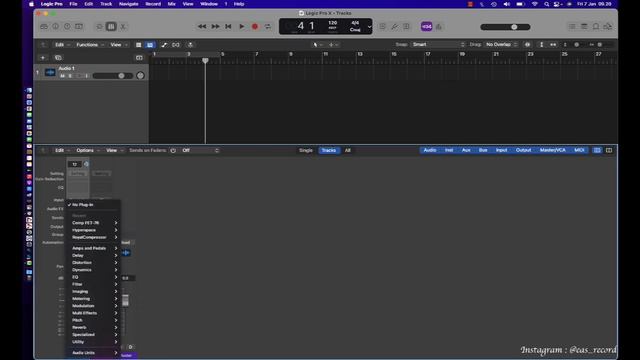Viewport: 640px width, 360px height.
Task: Open Smart Controls from the control bar
Action: 99,27
